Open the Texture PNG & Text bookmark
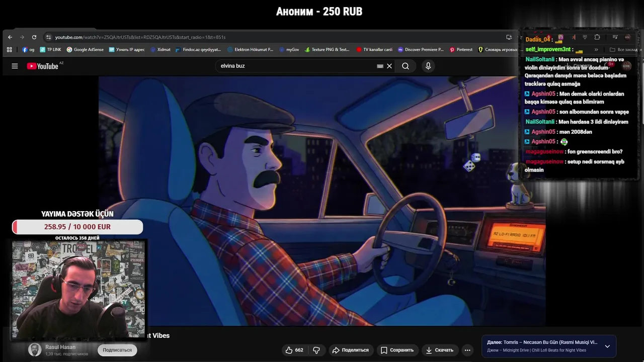This screenshot has height=362, width=644. (327, 50)
